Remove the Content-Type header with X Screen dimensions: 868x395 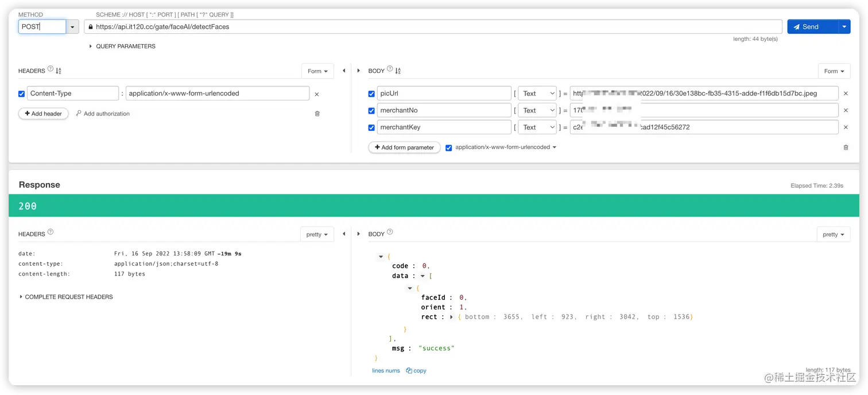(x=317, y=94)
